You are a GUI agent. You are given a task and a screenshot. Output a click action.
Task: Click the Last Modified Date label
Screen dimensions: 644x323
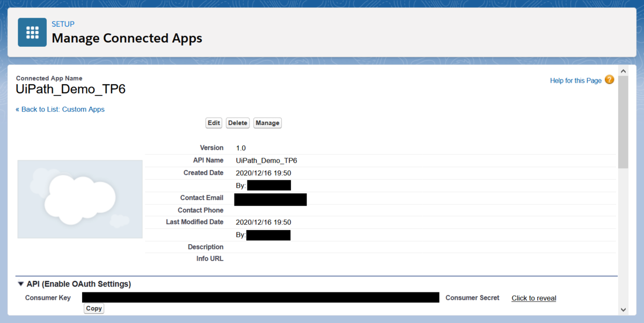click(195, 222)
